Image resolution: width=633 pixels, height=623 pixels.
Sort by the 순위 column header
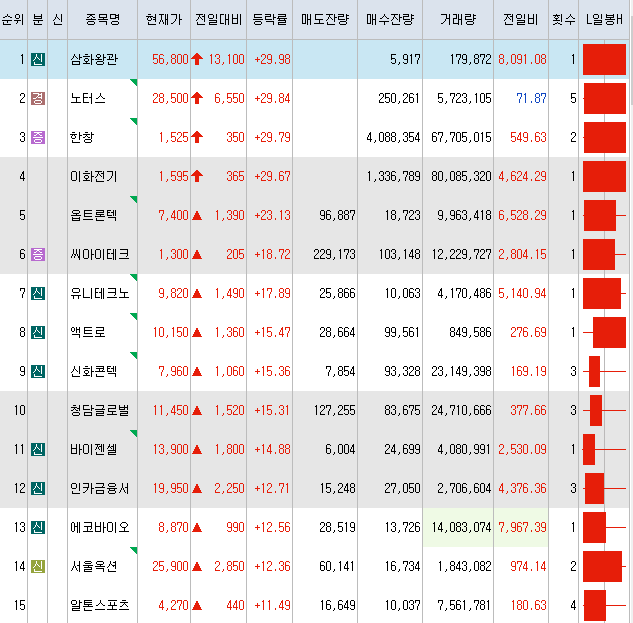point(13,19)
